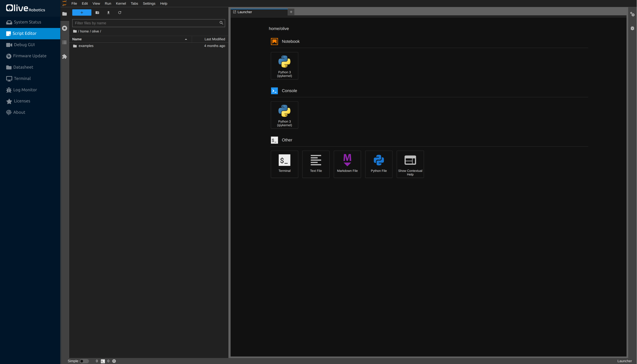Sort files by Last Modified
The width and height of the screenshot is (637, 364).
pyautogui.click(x=210, y=39)
